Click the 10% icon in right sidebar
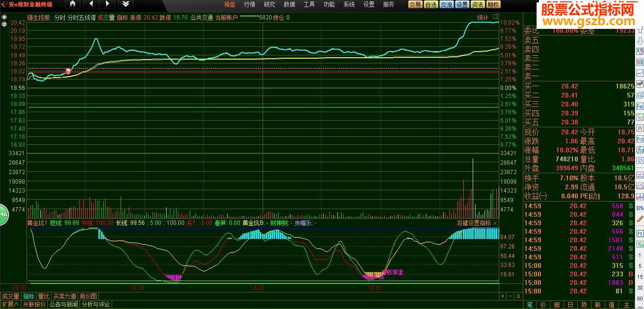This screenshot has height=309, width=644. pos(640,207)
